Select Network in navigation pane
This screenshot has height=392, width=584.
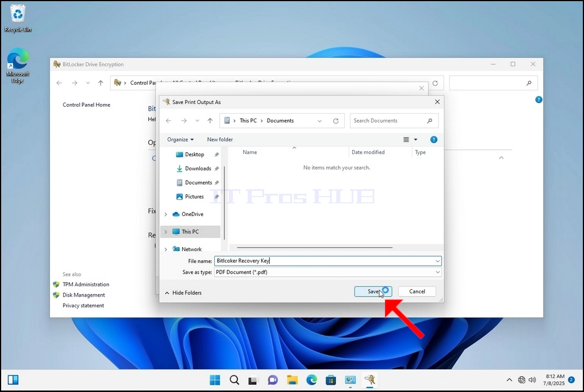click(191, 249)
